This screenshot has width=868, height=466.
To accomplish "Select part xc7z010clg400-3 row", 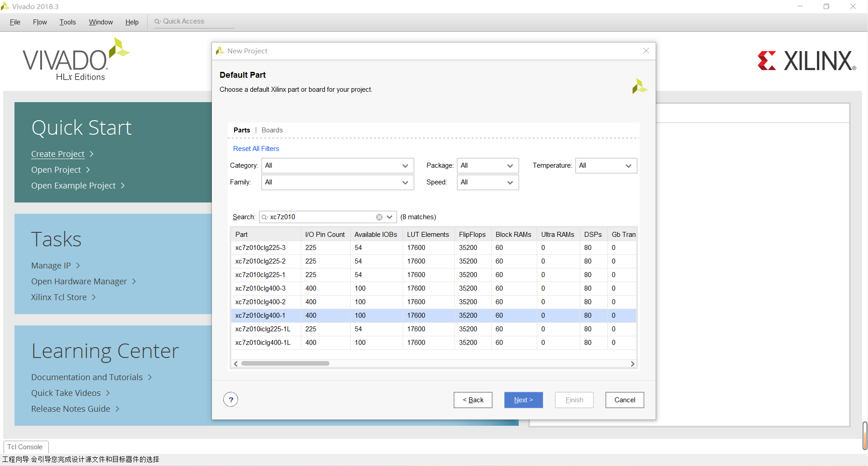I will coord(434,288).
